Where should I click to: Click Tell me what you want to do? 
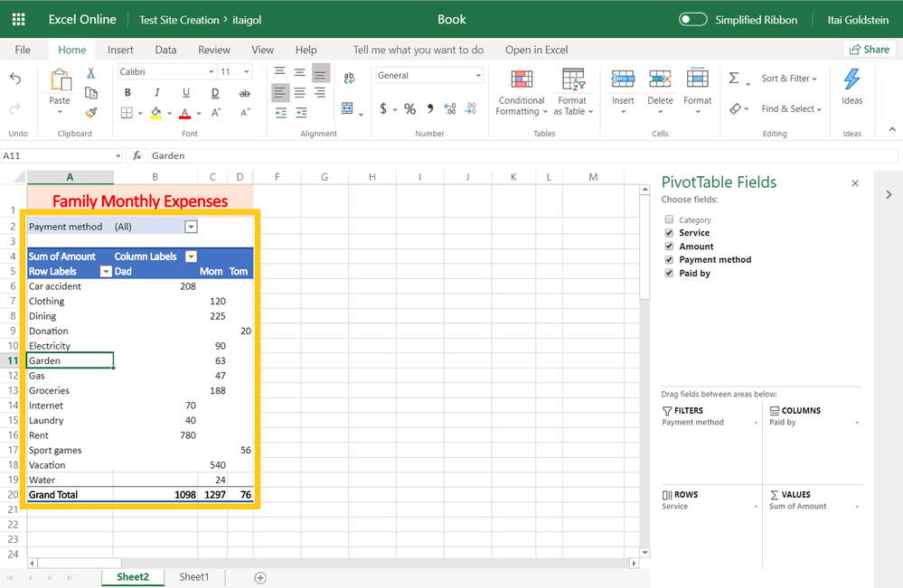tap(419, 50)
